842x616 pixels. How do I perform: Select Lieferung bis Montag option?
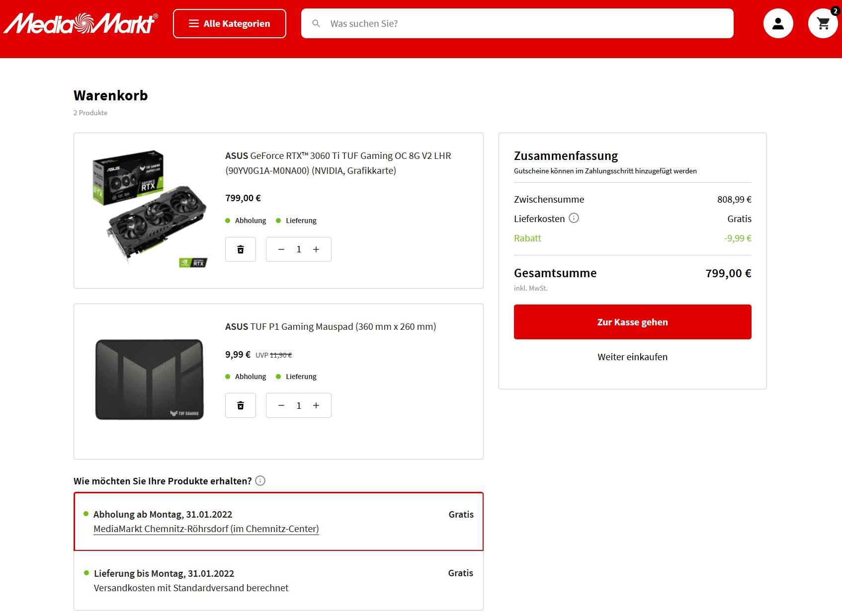click(278, 580)
